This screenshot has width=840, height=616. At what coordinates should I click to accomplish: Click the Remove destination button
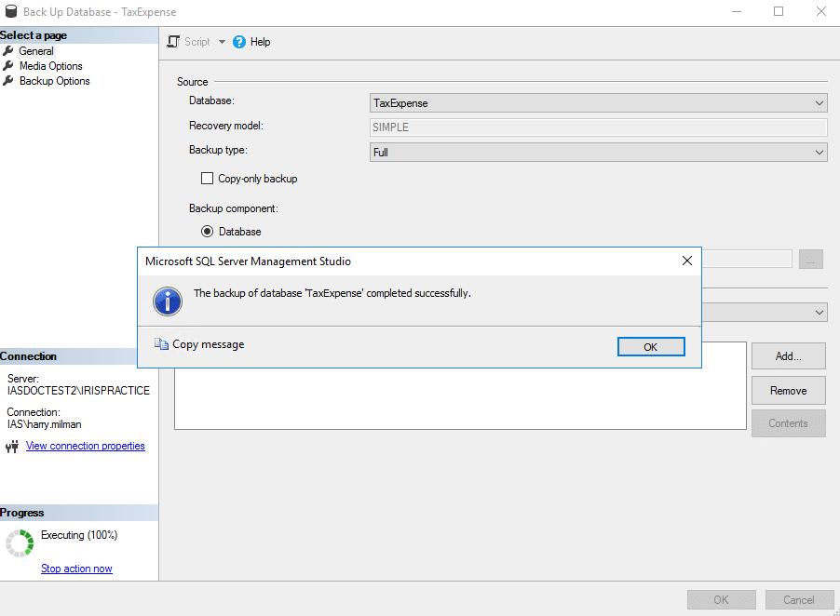788,391
